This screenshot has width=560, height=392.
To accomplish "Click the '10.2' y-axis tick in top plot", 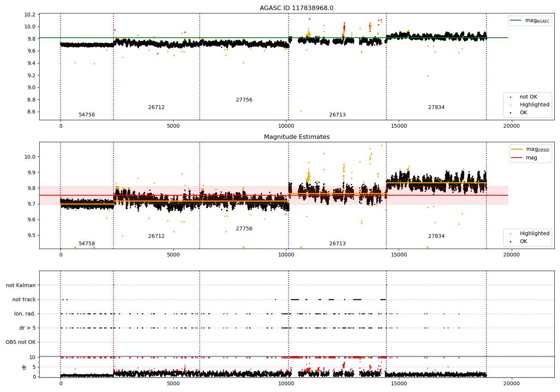I will pyautogui.click(x=30, y=15).
